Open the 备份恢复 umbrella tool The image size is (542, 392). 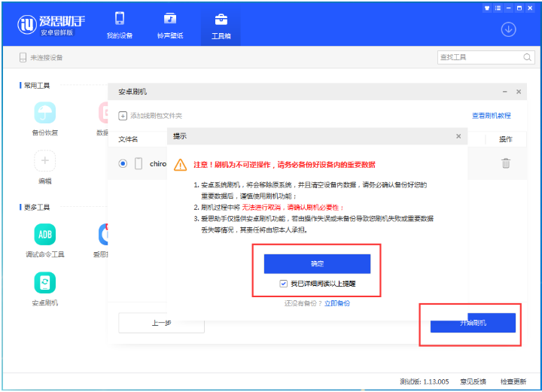(x=45, y=113)
